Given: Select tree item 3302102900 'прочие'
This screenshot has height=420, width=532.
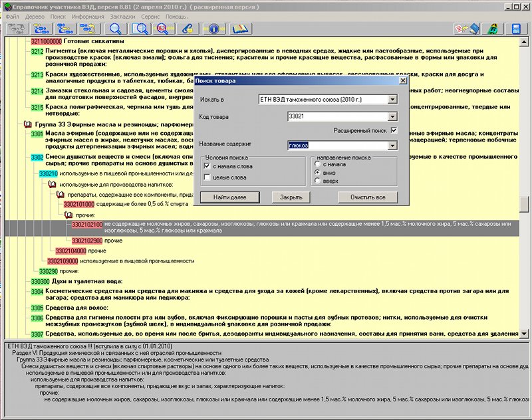Looking at the screenshot, I should (x=87, y=241).
